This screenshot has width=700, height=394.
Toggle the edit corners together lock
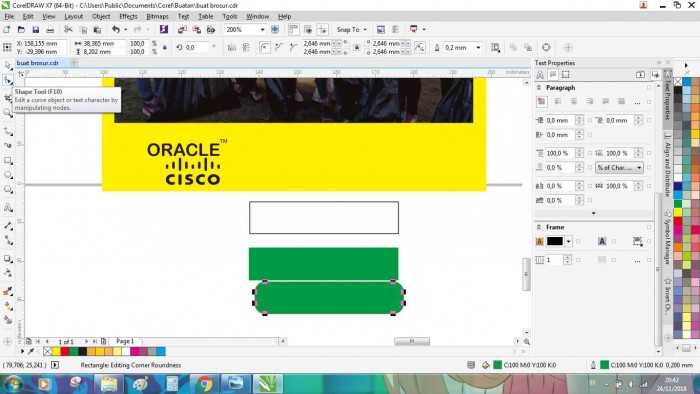coord(357,47)
